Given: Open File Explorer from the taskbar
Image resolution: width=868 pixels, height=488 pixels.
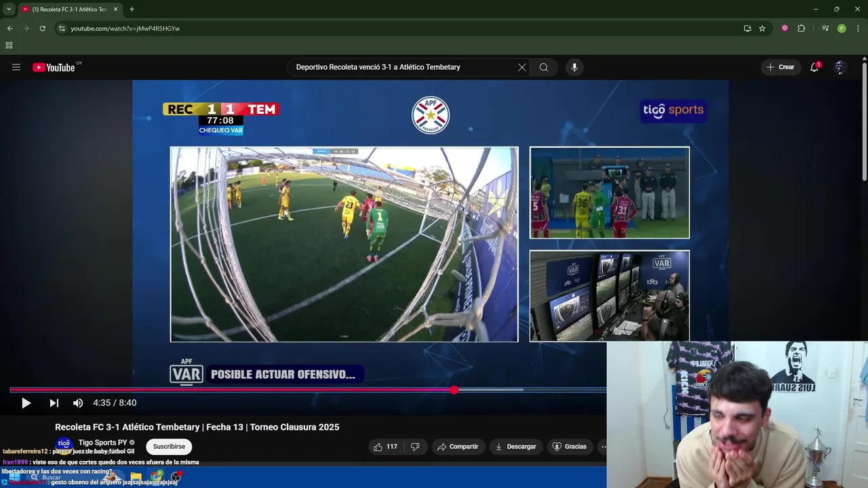Looking at the screenshot, I should click(136, 477).
